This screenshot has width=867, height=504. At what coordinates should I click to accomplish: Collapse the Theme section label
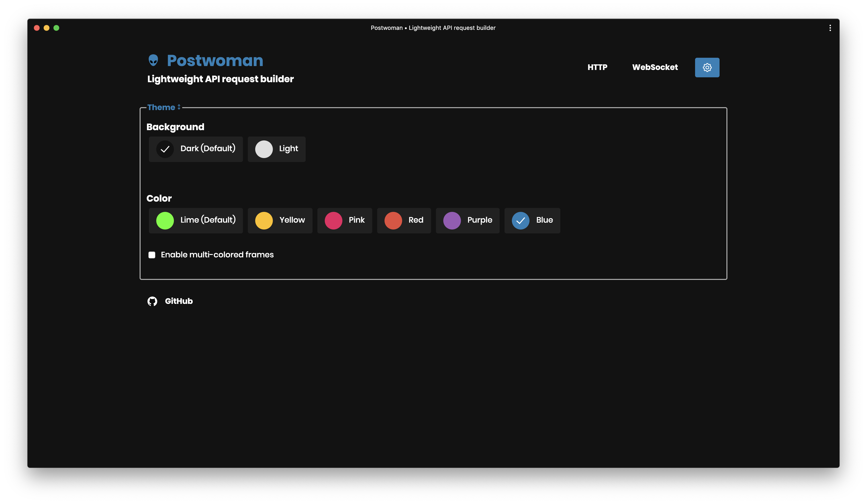tap(161, 107)
